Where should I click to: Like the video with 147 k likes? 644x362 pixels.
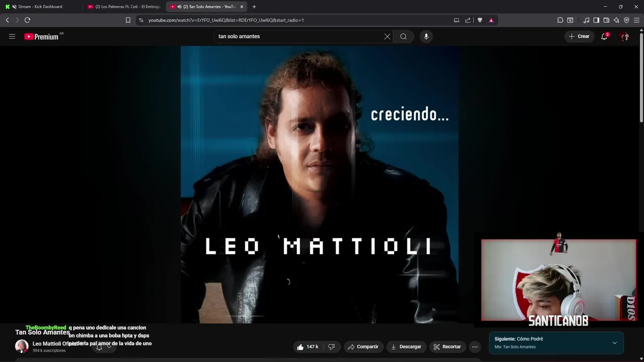point(307,346)
